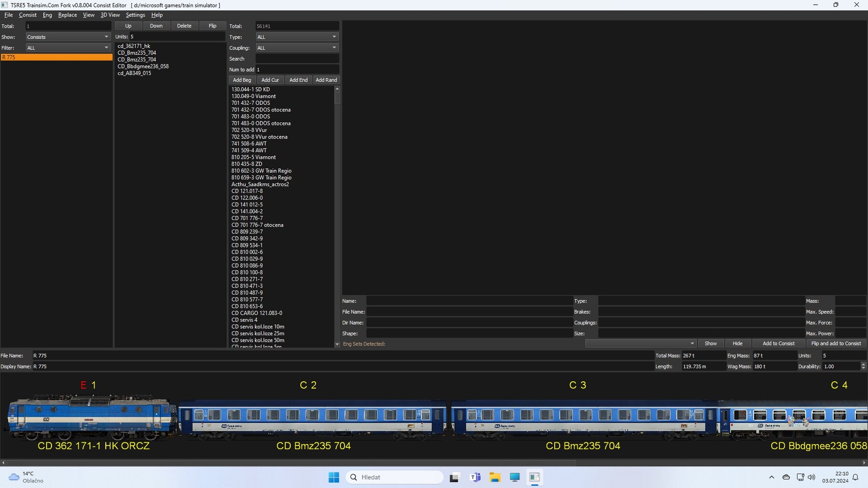Select unit cd_AB349_015 in the units list
This screenshot has height=488, width=868.
[x=134, y=73]
